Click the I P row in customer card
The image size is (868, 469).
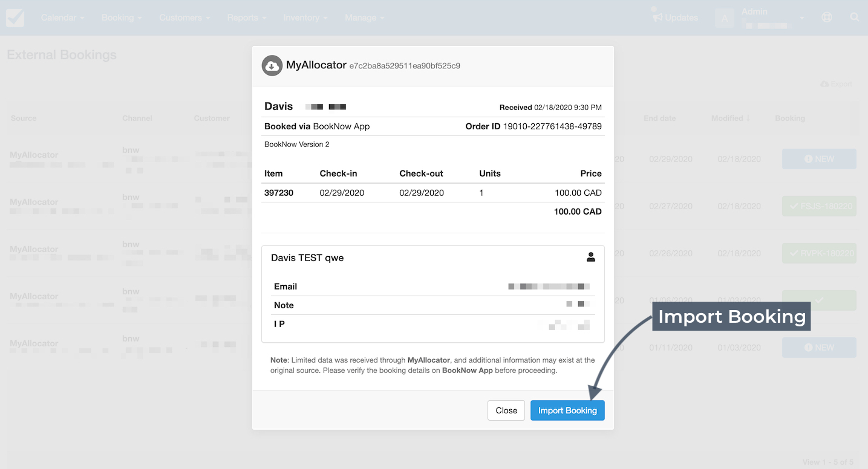pos(432,324)
